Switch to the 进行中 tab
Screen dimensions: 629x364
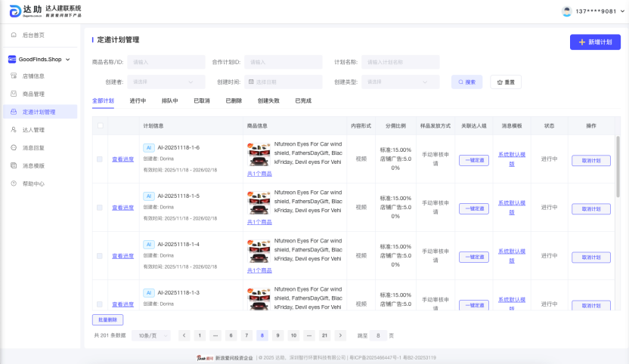pyautogui.click(x=138, y=100)
